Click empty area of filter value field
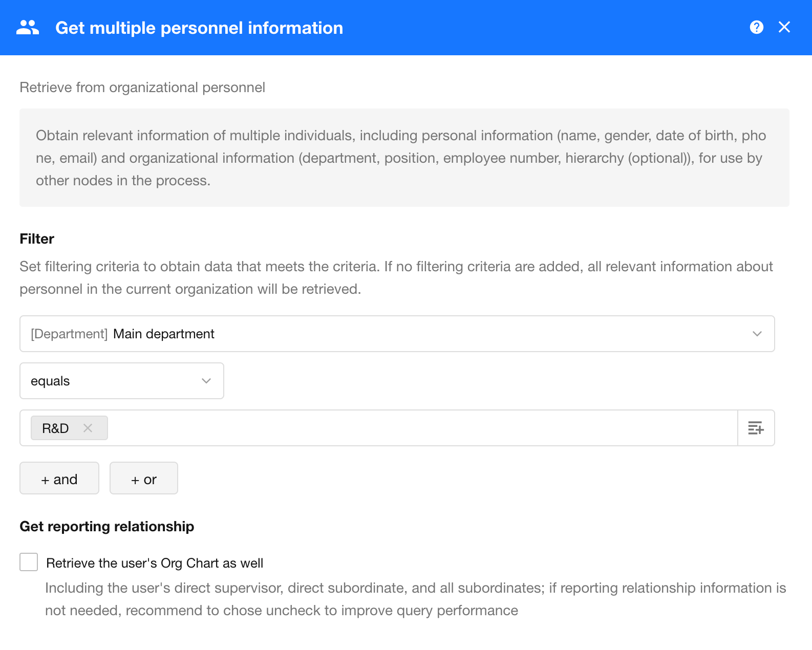This screenshot has width=812, height=650. [420, 428]
